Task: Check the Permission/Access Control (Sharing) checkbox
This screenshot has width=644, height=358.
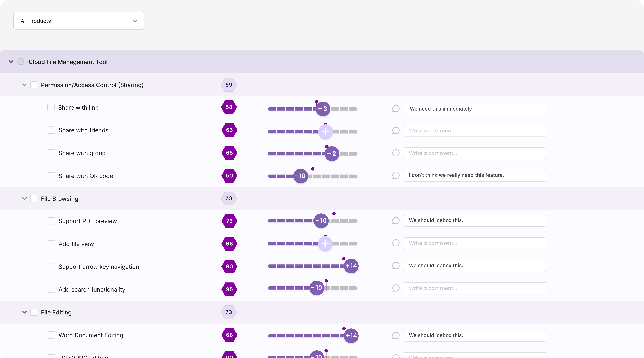Action: pos(34,85)
